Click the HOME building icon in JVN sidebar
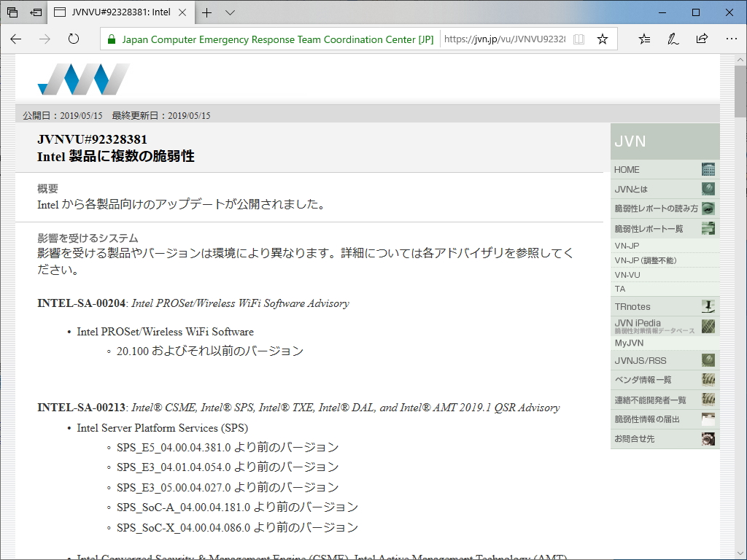 [x=707, y=168]
